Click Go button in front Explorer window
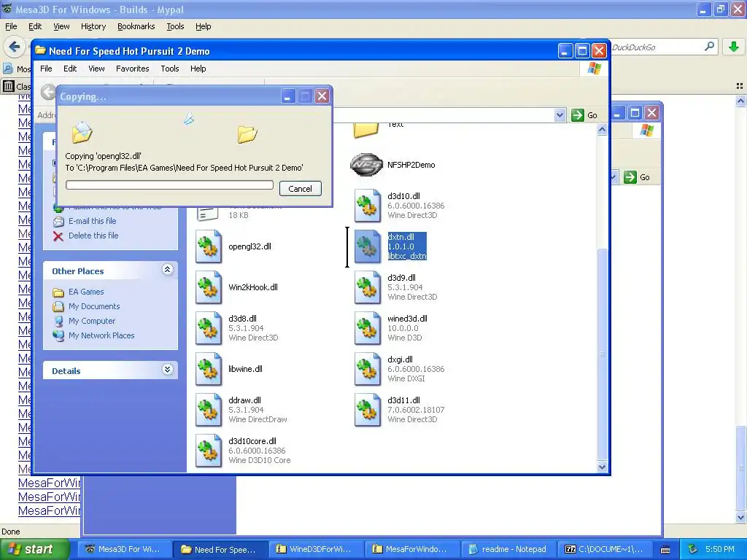The width and height of the screenshot is (747, 560). point(584,115)
